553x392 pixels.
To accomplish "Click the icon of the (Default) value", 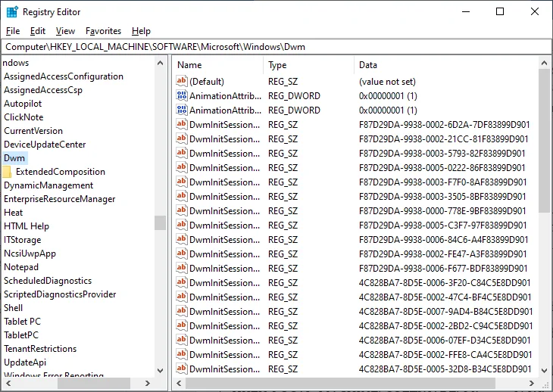I will click(181, 81).
